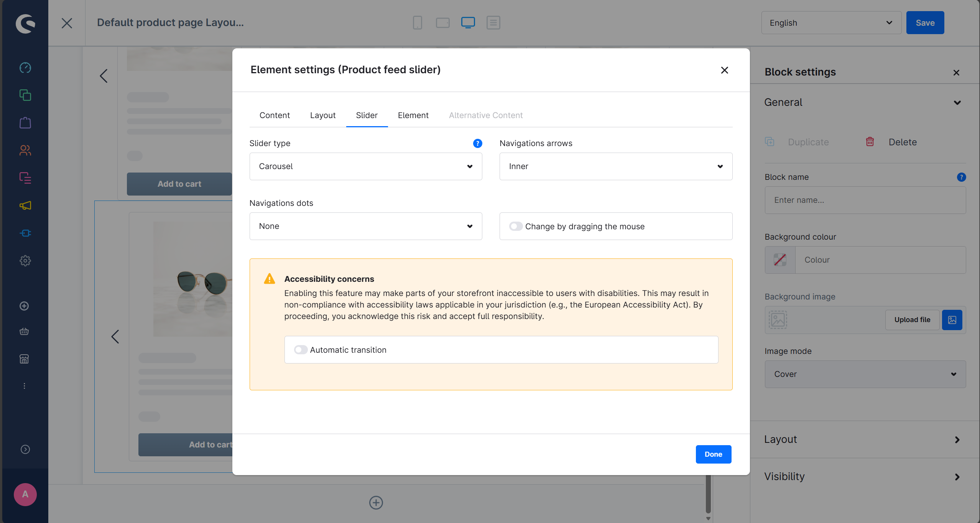Switch to form view icon
This screenshot has width=980, height=523.
pyautogui.click(x=493, y=23)
